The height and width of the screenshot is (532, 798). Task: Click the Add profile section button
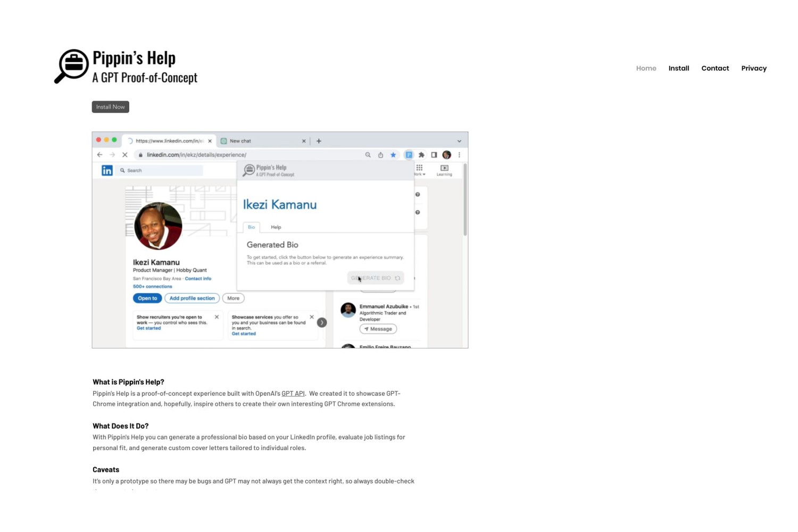[x=192, y=298]
